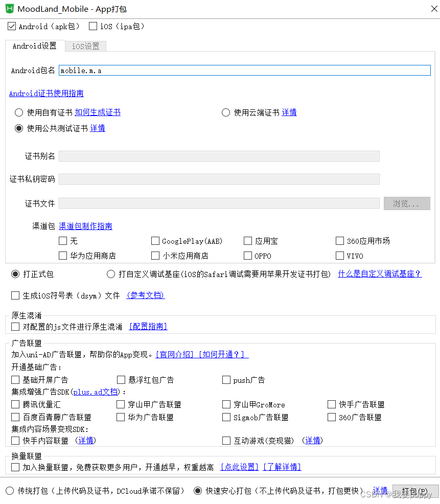
Task: Check the push广告 checkbox
Action: 226,380
